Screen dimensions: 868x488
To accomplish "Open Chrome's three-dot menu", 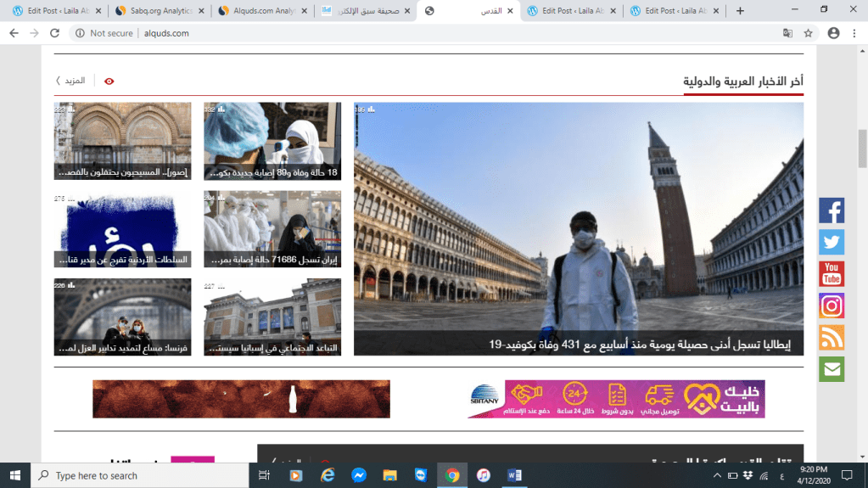I will click(x=854, y=33).
